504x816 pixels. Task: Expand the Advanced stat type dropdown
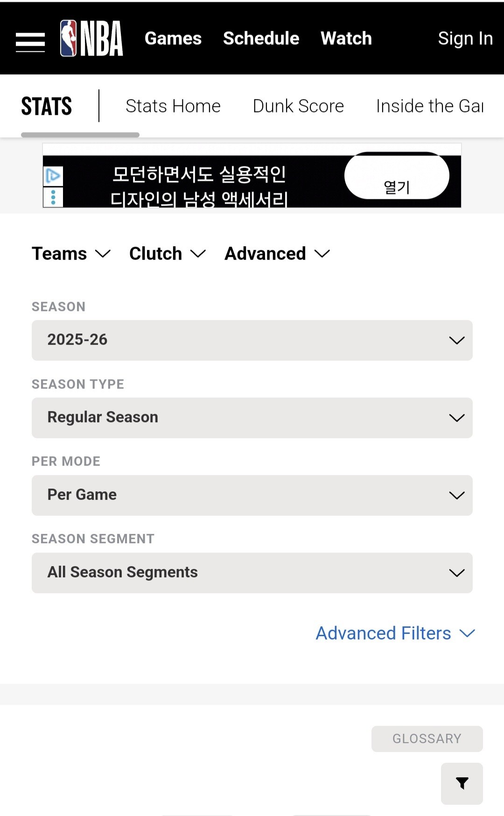pyautogui.click(x=277, y=254)
